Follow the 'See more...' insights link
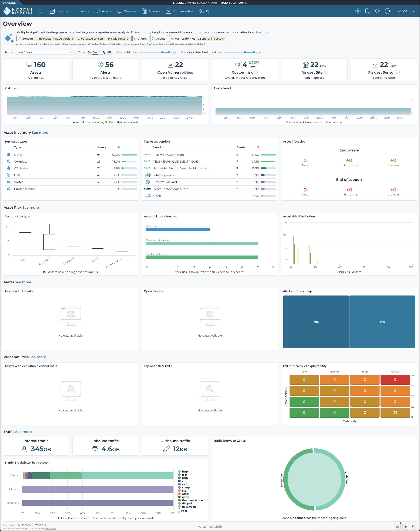420x531 pixels. point(263,32)
